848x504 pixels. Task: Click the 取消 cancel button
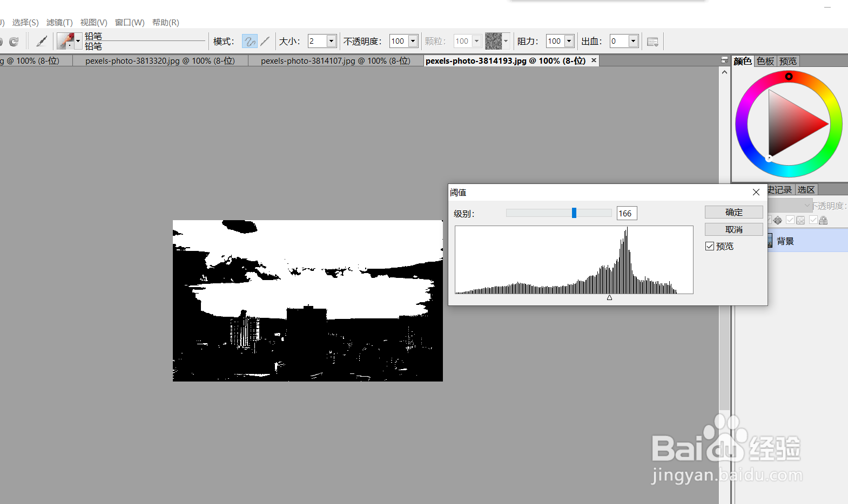point(733,229)
